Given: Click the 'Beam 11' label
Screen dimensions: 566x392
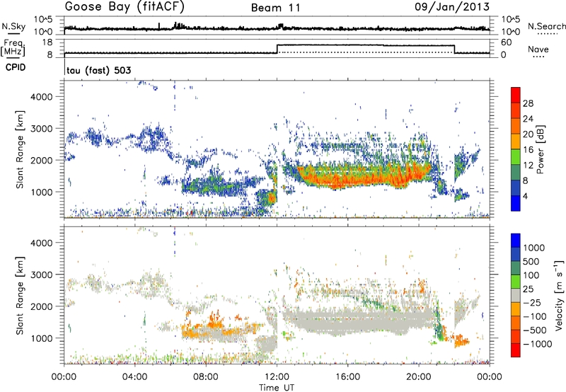Looking at the screenshot, I should click(x=276, y=8).
